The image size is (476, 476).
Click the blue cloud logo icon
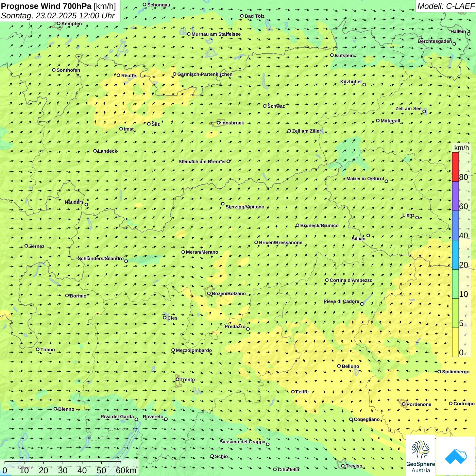(x=456, y=456)
